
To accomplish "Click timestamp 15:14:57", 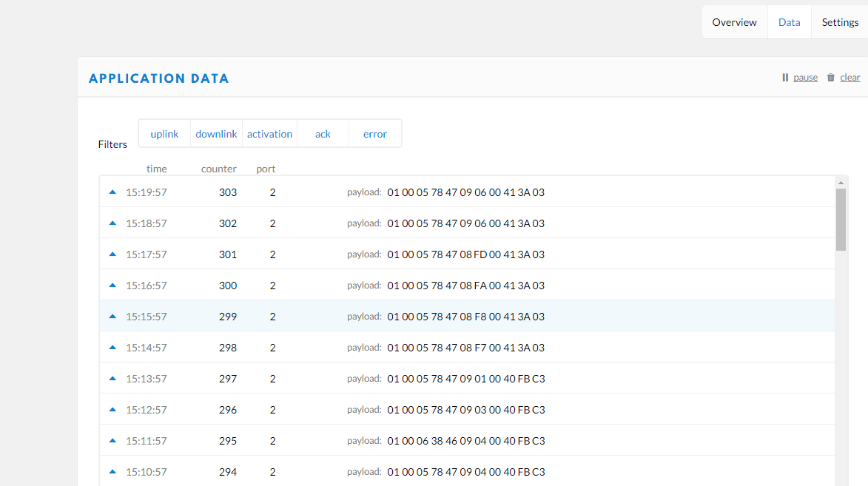I will pyautogui.click(x=146, y=348).
